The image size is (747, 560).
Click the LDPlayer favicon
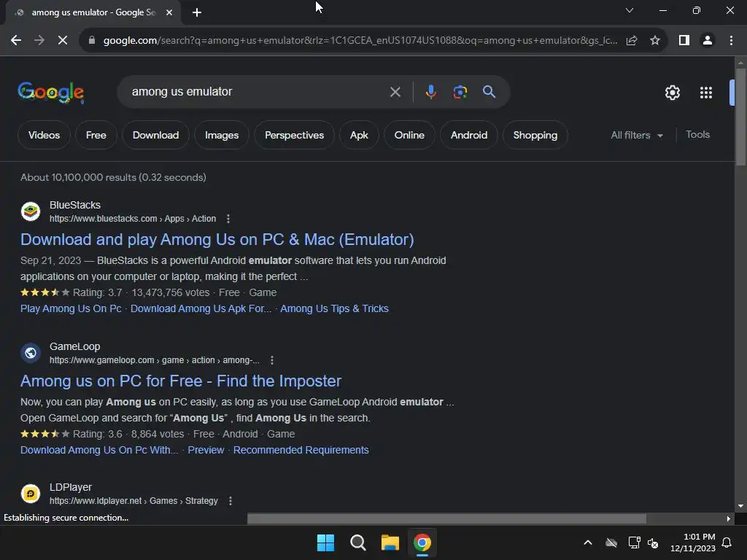pos(31,494)
